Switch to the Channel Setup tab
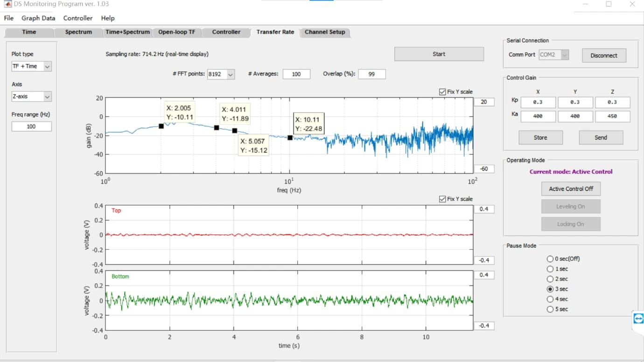 click(x=325, y=32)
